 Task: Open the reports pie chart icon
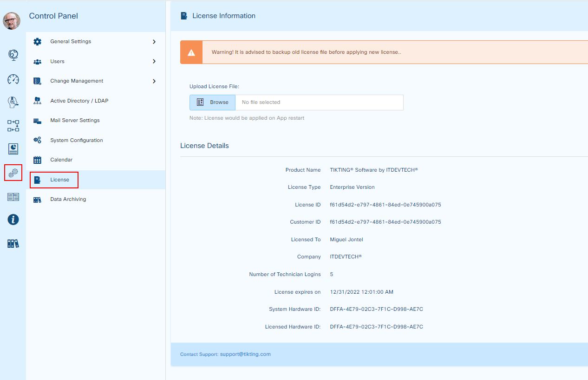13,149
